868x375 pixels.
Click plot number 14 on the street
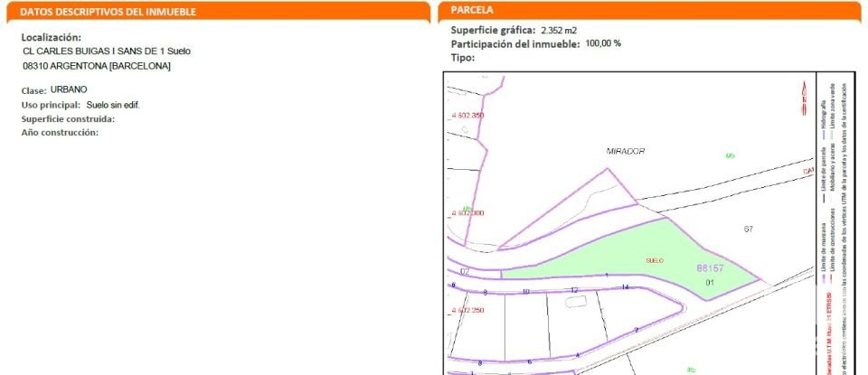click(x=625, y=287)
